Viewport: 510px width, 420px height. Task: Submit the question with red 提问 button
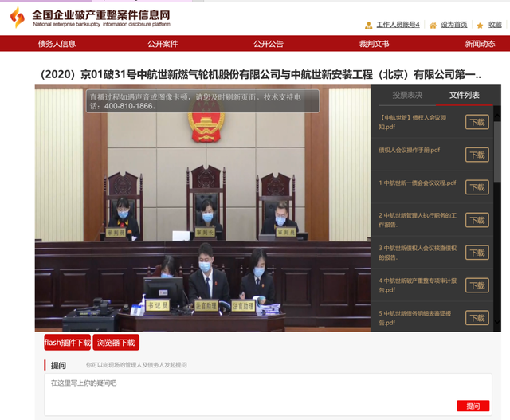[473, 406]
